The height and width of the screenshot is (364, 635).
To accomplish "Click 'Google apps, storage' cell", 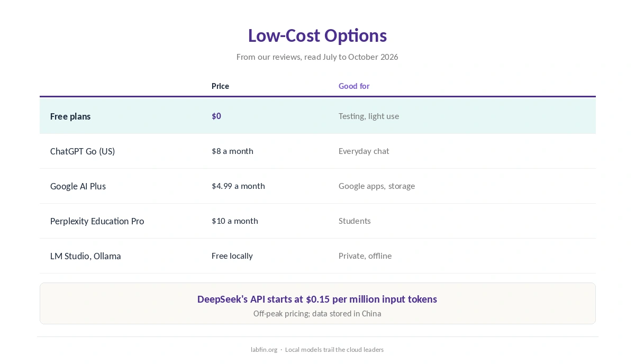I will [x=377, y=186].
